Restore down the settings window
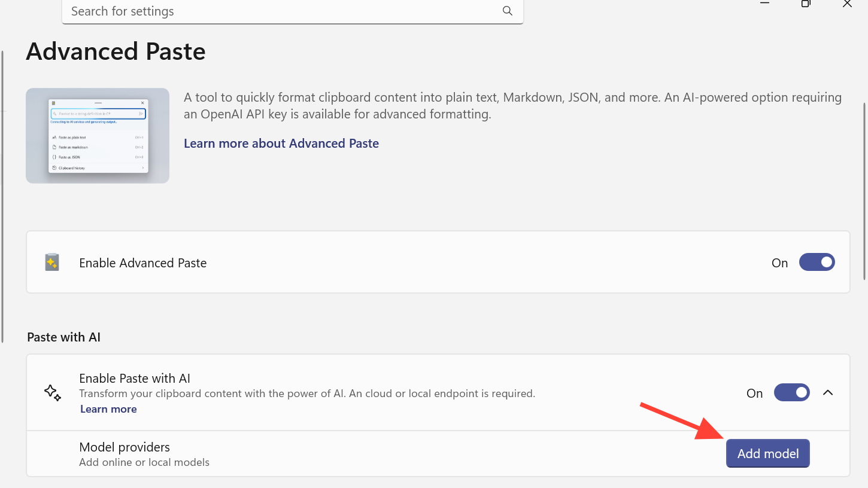The height and width of the screenshot is (488, 868). tap(806, 4)
